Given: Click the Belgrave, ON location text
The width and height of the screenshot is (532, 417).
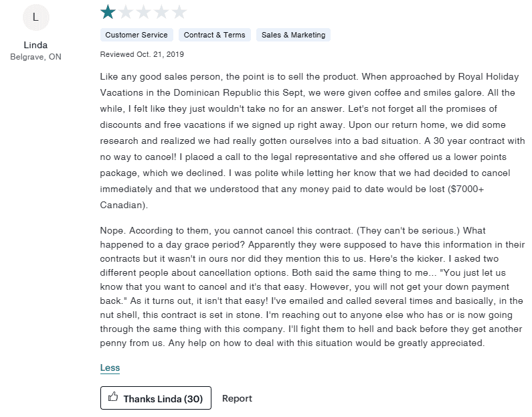Looking at the screenshot, I should coord(35,57).
